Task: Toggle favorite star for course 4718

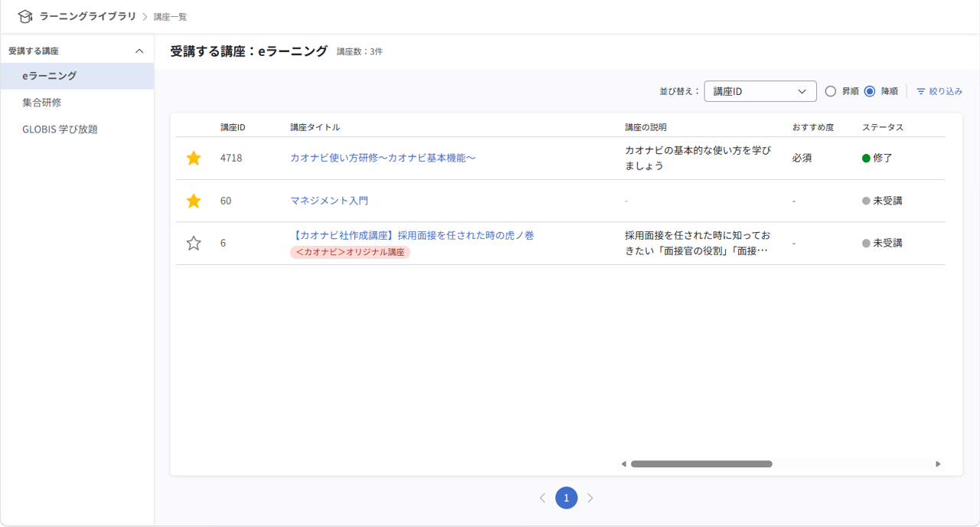Action: 194,158
